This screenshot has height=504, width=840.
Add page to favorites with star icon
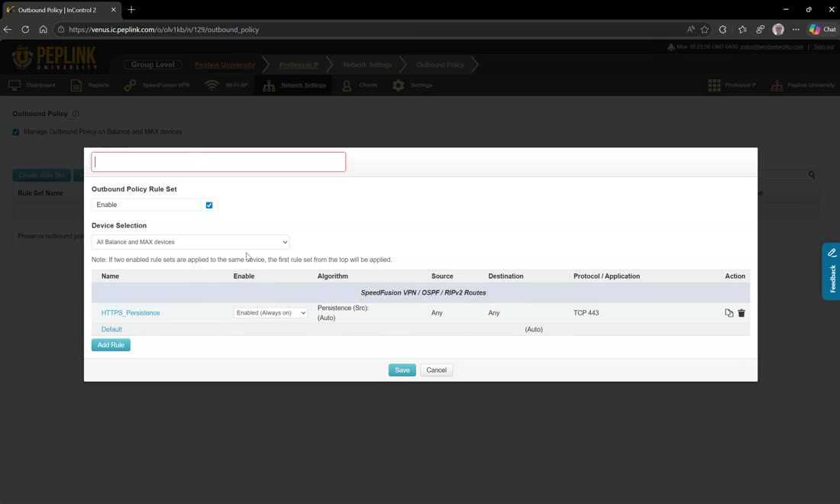click(705, 30)
